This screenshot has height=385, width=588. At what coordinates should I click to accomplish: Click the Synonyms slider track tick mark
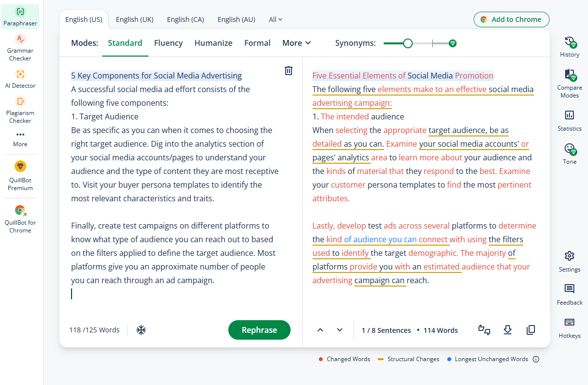coord(432,43)
